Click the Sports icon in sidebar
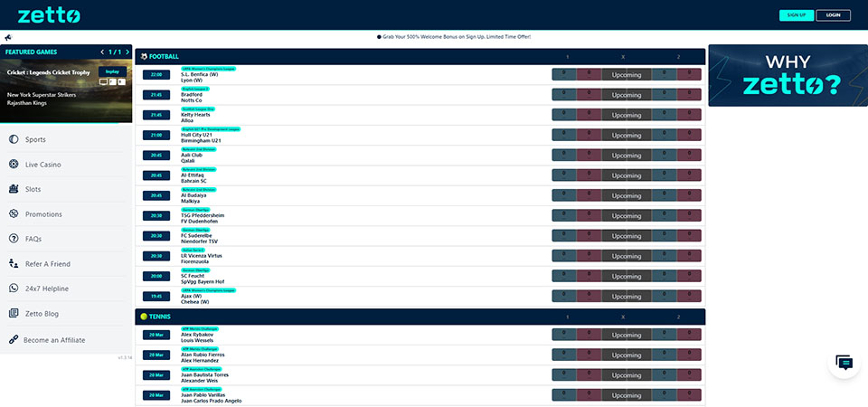The width and height of the screenshot is (868, 407). (14, 139)
